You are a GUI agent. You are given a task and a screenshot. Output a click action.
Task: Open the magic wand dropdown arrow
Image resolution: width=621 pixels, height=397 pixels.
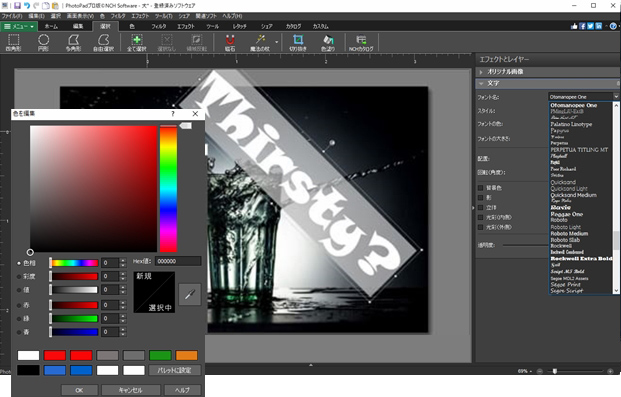[x=276, y=42]
